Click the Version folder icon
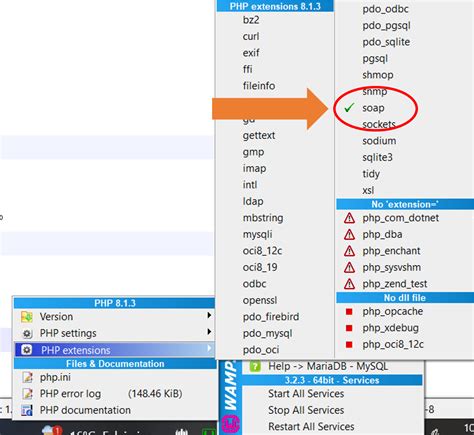The image size is (474, 435). (x=27, y=317)
